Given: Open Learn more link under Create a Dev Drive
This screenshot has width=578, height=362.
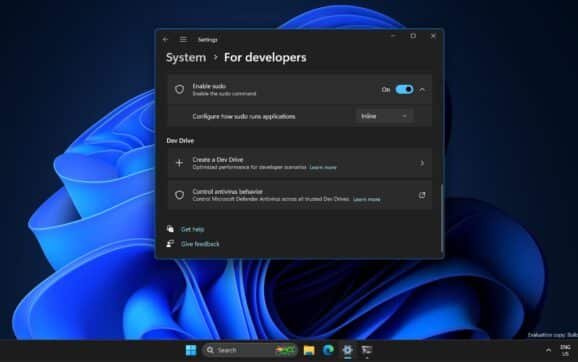Looking at the screenshot, I should coord(323,167).
